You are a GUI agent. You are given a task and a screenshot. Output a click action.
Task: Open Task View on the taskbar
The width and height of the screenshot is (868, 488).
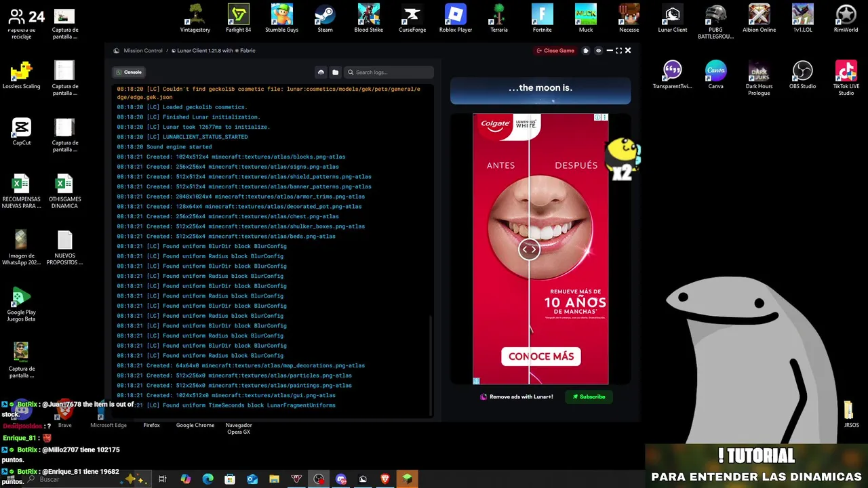point(163,479)
